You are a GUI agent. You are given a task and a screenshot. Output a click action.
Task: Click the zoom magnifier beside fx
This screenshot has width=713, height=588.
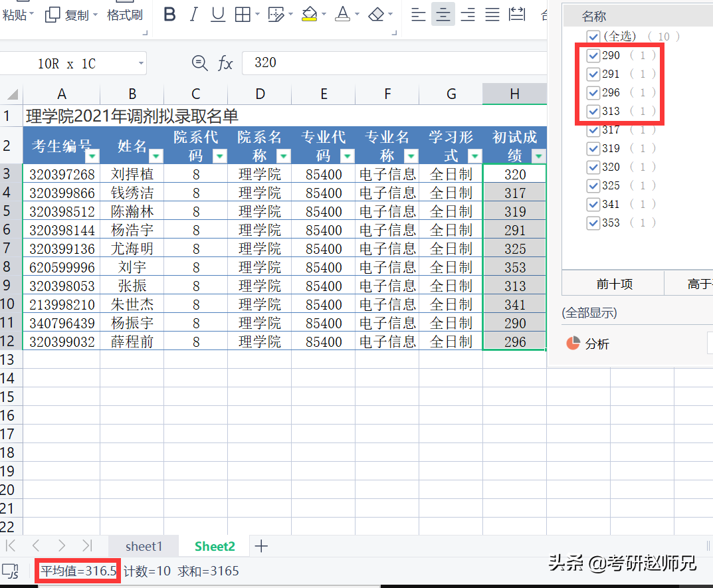tap(199, 63)
